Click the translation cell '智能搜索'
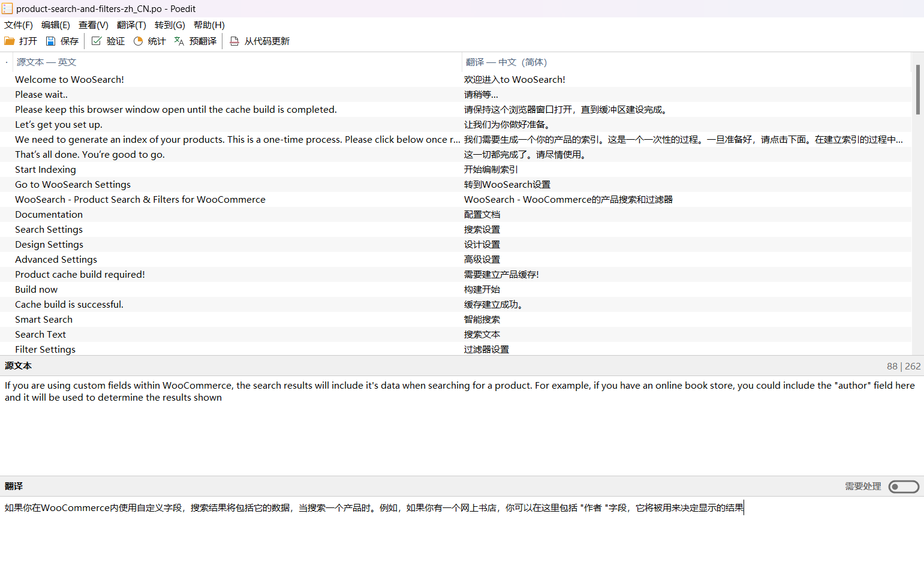Viewport: 924px width, 577px height. pos(482,319)
